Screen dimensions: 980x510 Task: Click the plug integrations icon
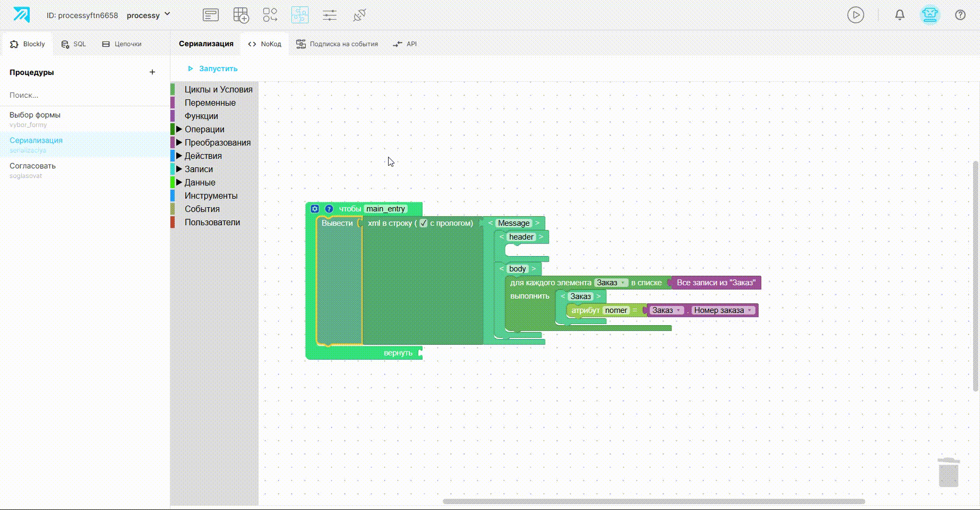pos(359,15)
